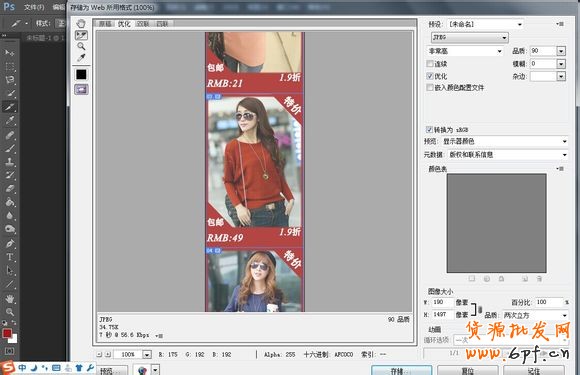Select the Zoom tool in dialog
This screenshot has height=375, width=580.
[81, 46]
